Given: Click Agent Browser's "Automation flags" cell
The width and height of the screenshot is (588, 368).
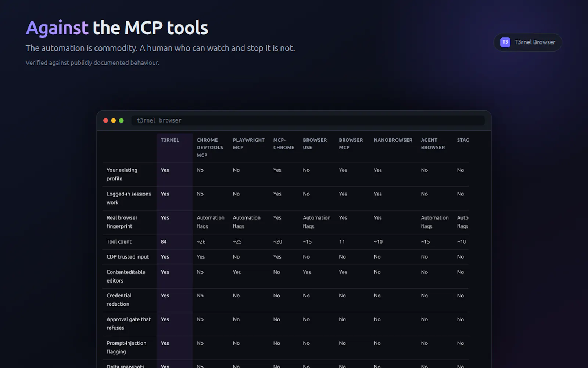Looking at the screenshot, I should click(435, 222).
